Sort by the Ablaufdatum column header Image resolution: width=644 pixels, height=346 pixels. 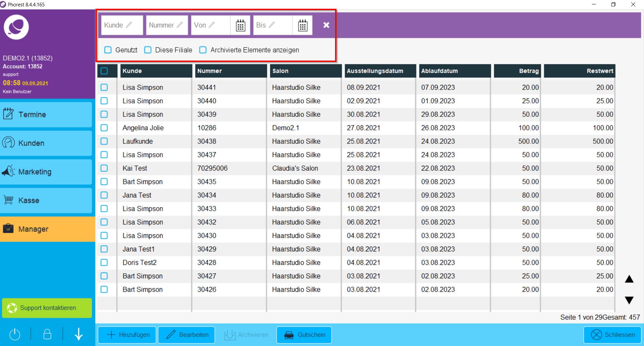(x=454, y=71)
